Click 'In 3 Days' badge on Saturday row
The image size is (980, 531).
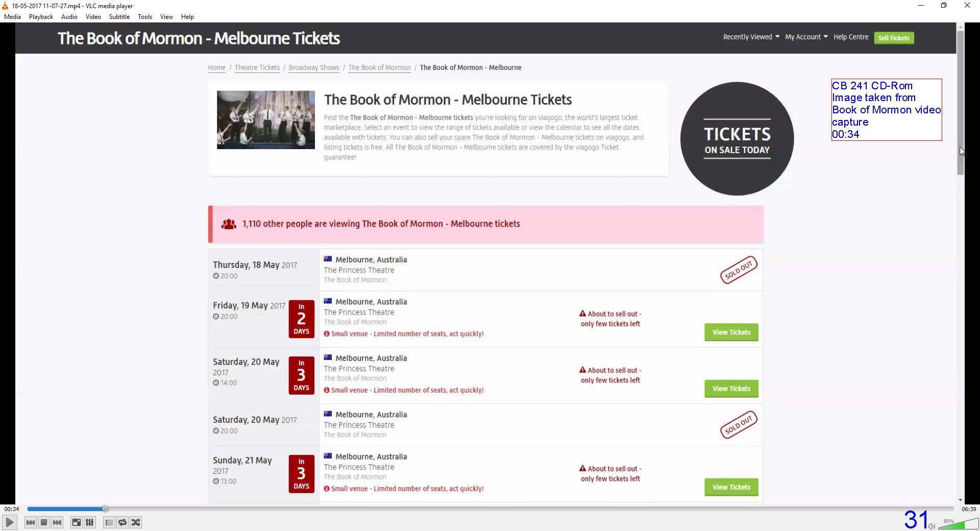(x=301, y=375)
